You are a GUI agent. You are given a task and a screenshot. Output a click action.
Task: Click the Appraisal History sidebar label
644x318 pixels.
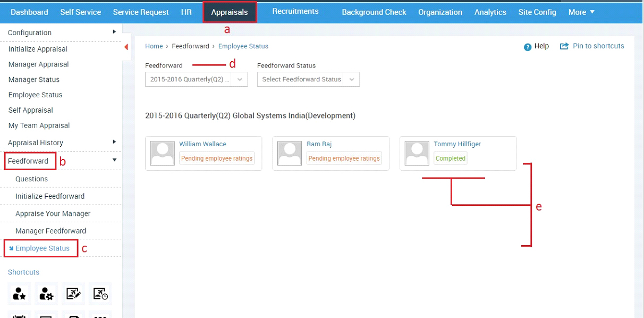36,143
